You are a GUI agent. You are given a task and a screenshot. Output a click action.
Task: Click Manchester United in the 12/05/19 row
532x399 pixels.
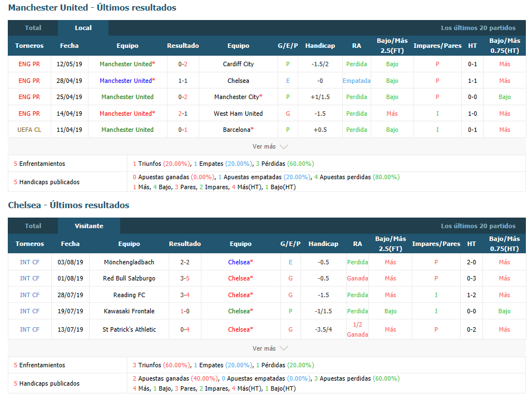tap(127, 64)
